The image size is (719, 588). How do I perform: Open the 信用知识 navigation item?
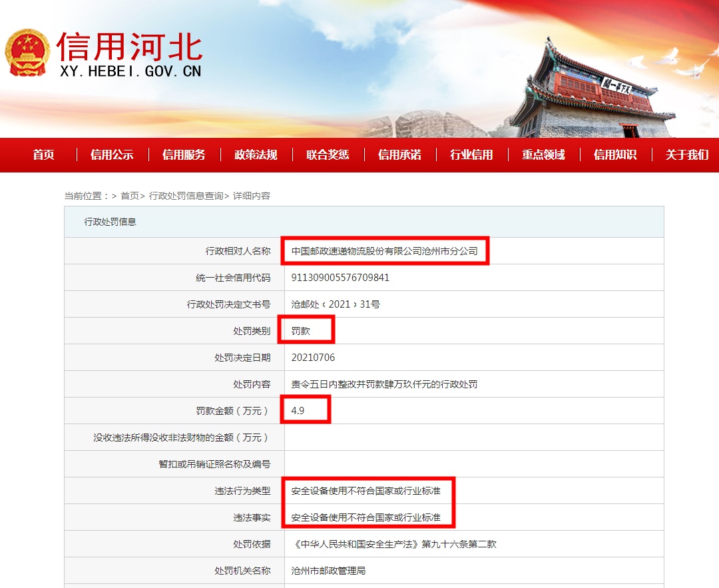click(x=615, y=154)
